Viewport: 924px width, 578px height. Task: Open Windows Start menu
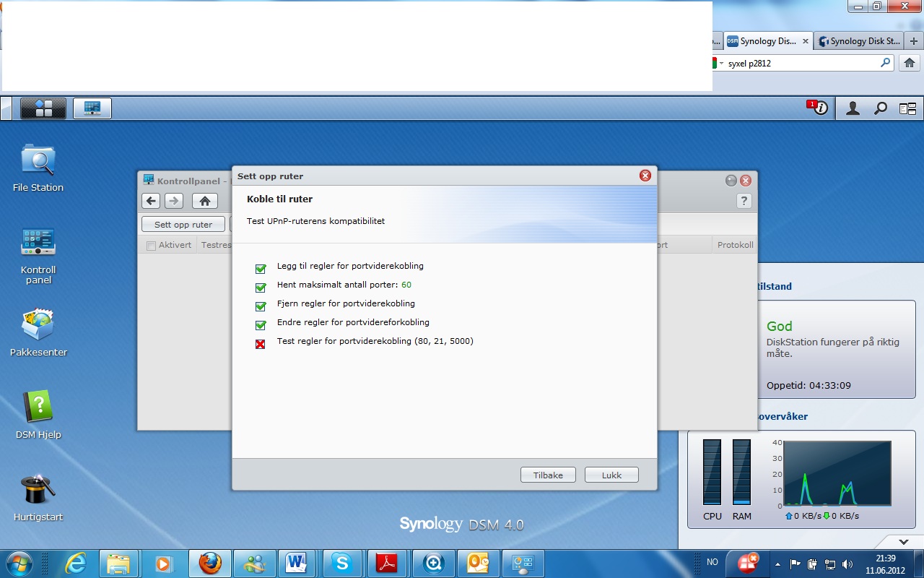click(18, 563)
